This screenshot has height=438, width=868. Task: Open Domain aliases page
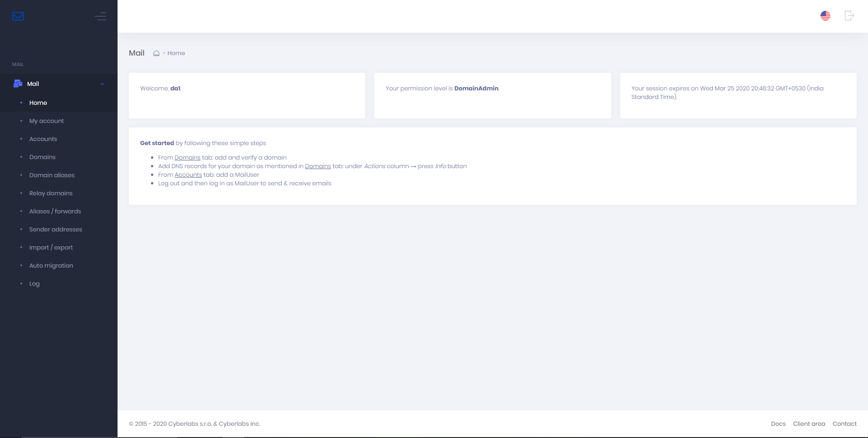pyautogui.click(x=52, y=175)
